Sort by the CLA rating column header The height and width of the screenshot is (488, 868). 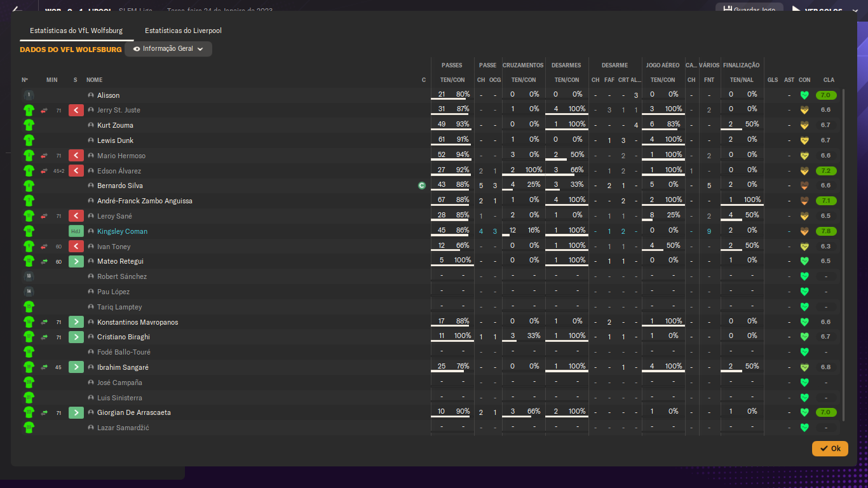[x=829, y=80]
